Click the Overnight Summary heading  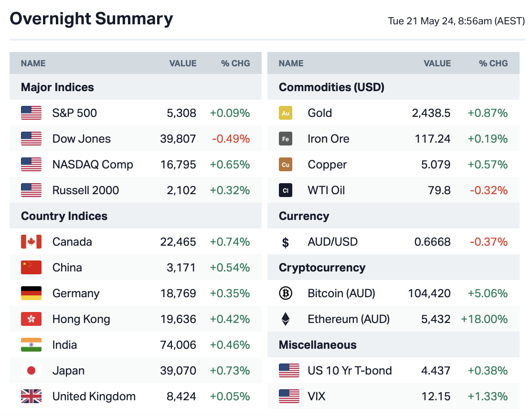pyautogui.click(x=91, y=19)
